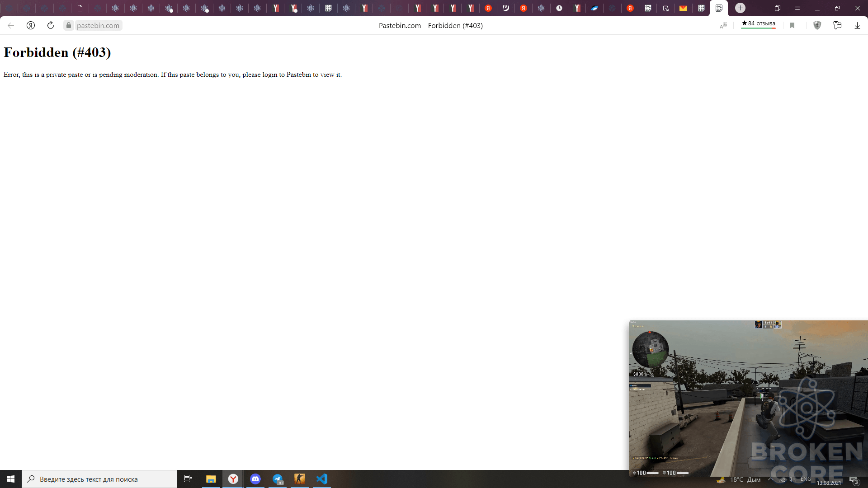Reload the pastebin page
This screenshot has width=868, height=488.
51,26
